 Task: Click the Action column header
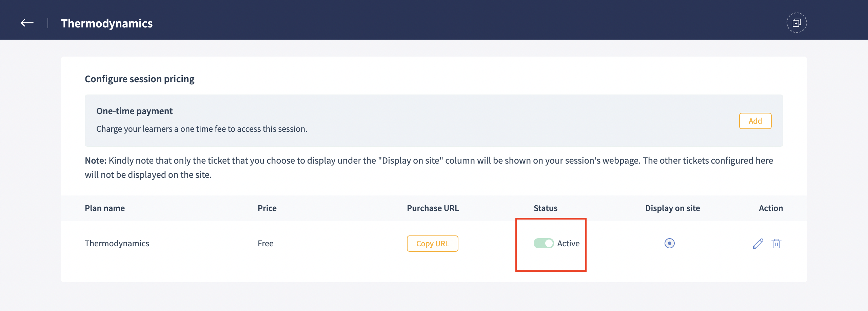click(771, 208)
